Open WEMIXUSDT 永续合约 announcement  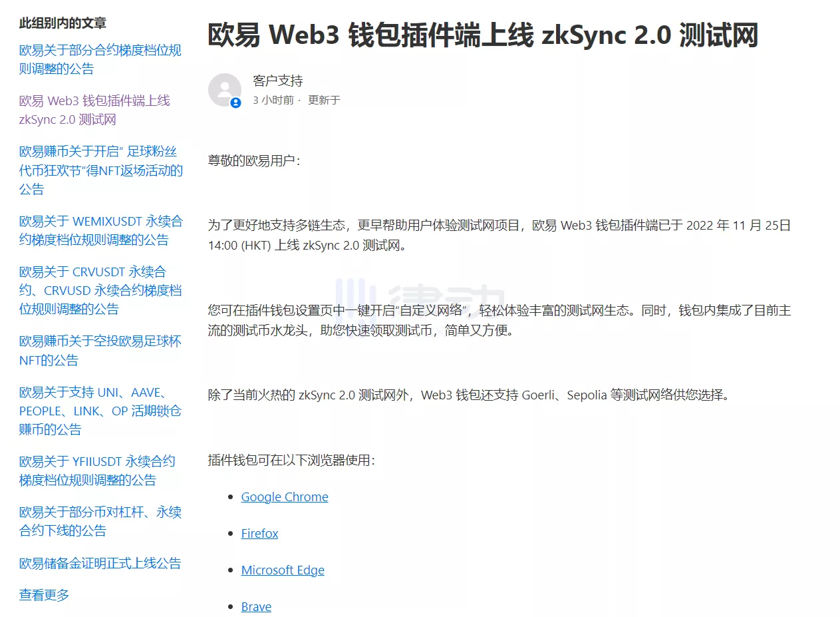point(100,230)
